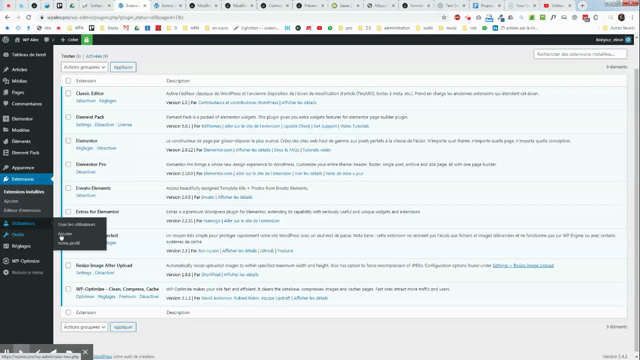Check the WP-Optimize plugin checkbox

pyautogui.click(x=68, y=289)
